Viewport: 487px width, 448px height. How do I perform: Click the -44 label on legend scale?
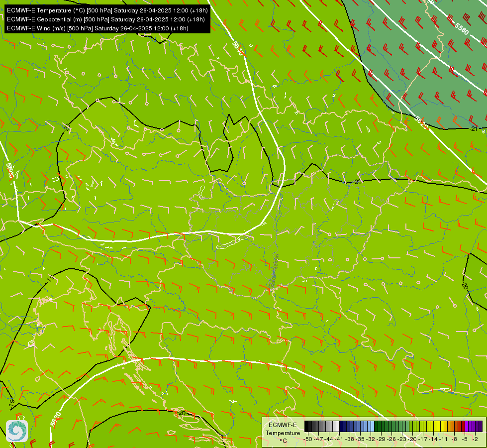(329, 440)
